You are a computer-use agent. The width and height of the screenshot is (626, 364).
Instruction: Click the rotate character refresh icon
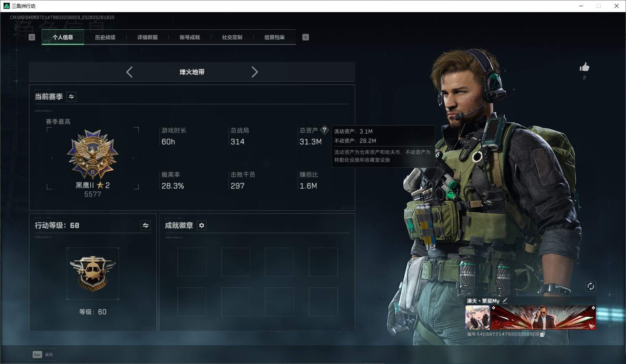click(x=590, y=286)
